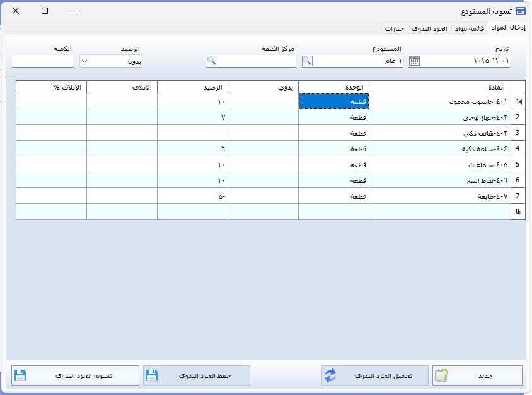The width and height of the screenshot is (532, 395).
Task: Click the new row marker in the grid
Action: point(518,212)
